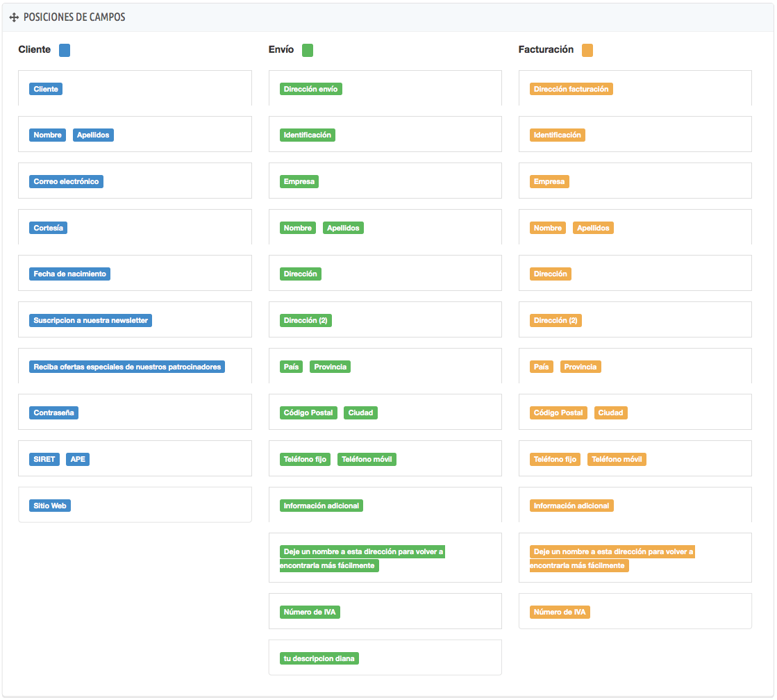Select the blue Fecha de nacimiento tag
Image resolution: width=777 pixels, height=700 pixels.
click(x=69, y=274)
